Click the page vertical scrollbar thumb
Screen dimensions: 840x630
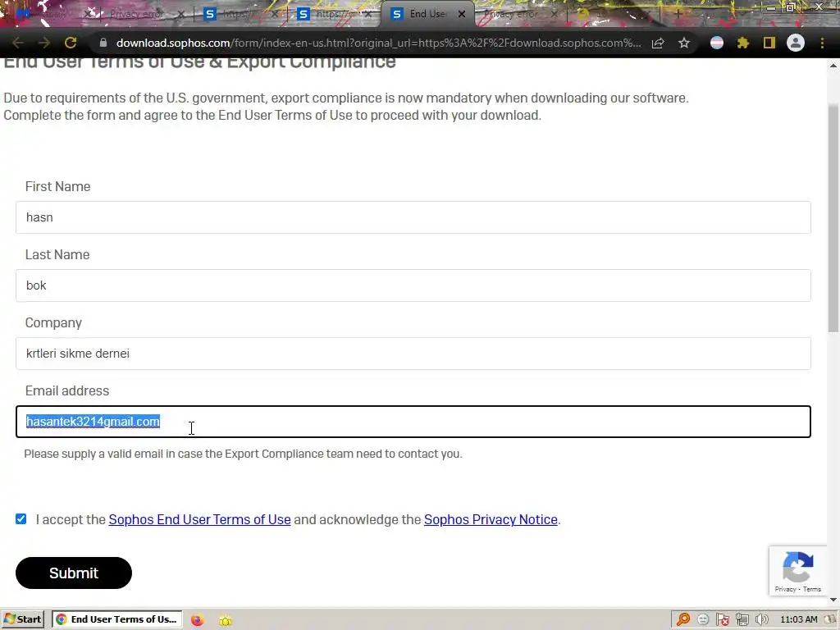coord(833,217)
